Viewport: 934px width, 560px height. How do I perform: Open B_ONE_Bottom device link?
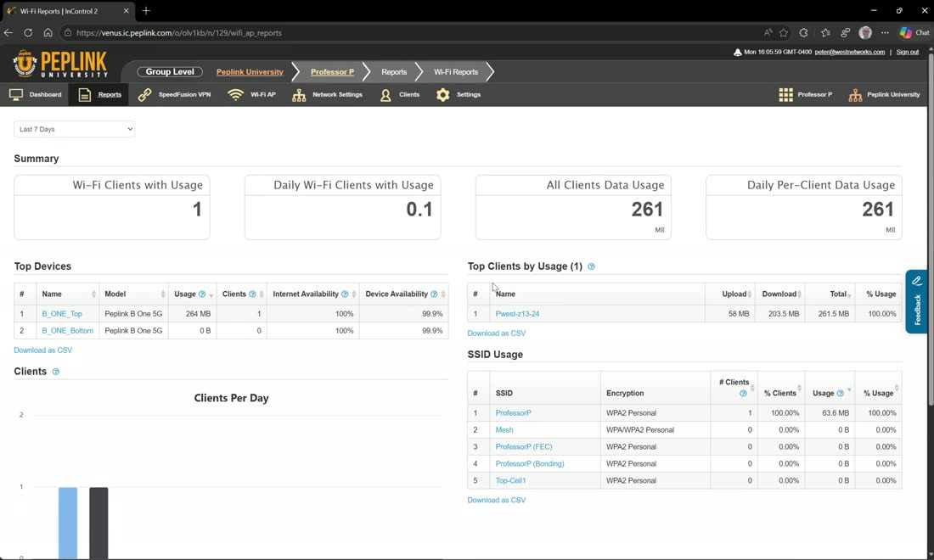pos(67,331)
